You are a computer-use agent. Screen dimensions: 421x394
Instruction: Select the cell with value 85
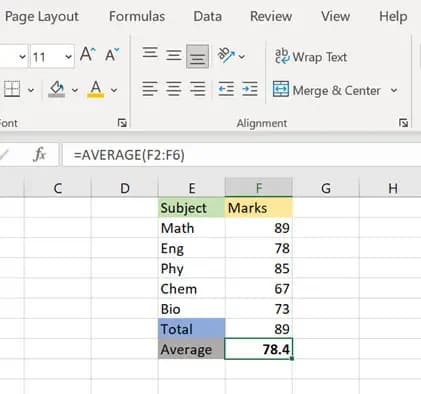pos(259,268)
